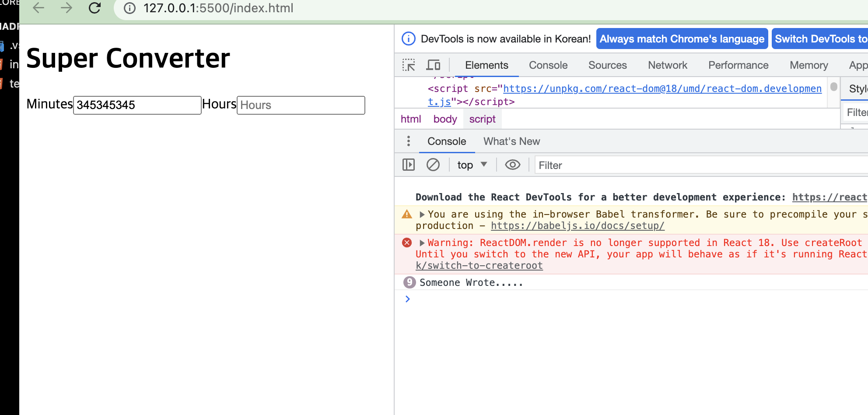Click Always match Chrome's language button
Image resolution: width=868 pixels, height=415 pixels.
[682, 39]
